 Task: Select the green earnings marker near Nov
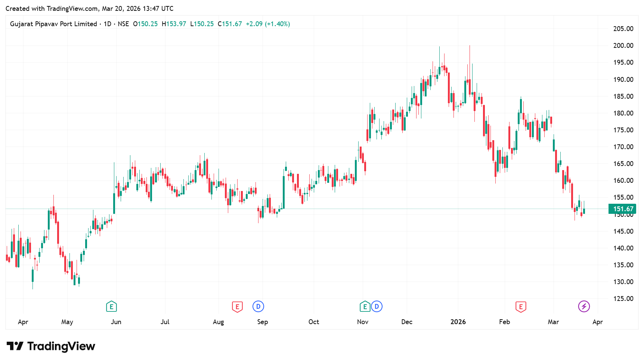(365, 307)
